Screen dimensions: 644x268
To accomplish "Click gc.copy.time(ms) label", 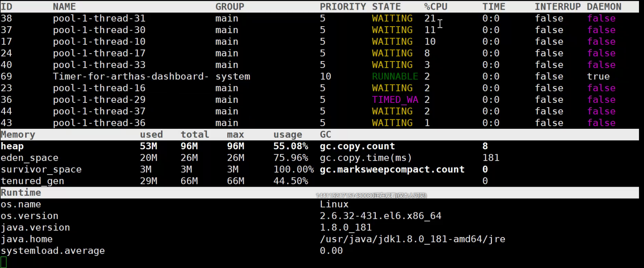I will [366, 158].
